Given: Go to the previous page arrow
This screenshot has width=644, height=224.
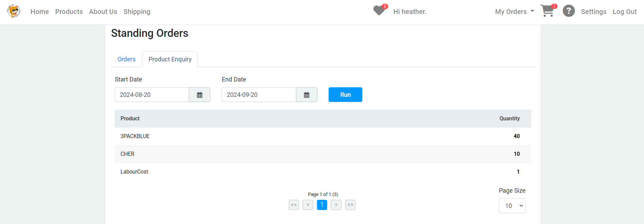Looking at the screenshot, I should click(308, 205).
